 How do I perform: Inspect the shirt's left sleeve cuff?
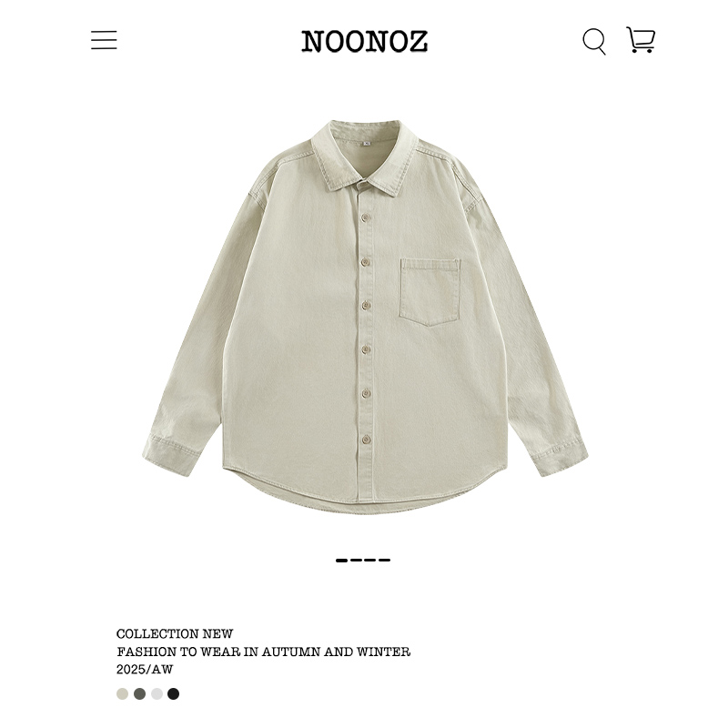click(173, 454)
